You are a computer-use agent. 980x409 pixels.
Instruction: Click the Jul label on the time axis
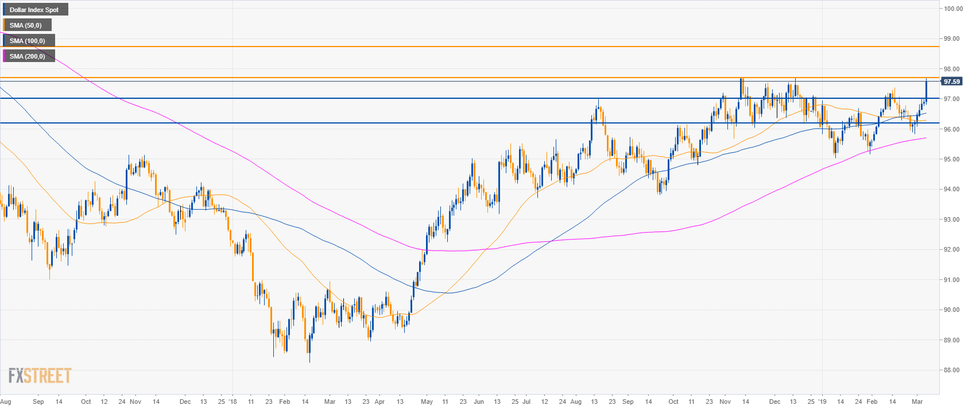coord(526,402)
